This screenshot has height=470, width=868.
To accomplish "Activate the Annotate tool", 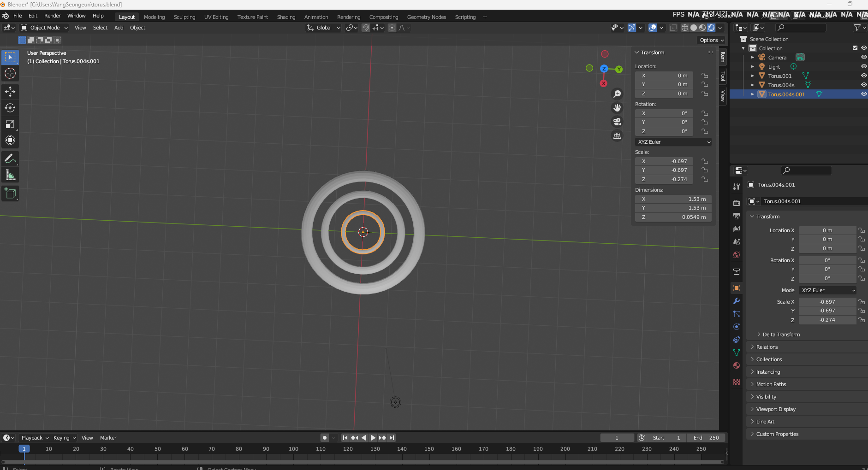I will coord(10,159).
